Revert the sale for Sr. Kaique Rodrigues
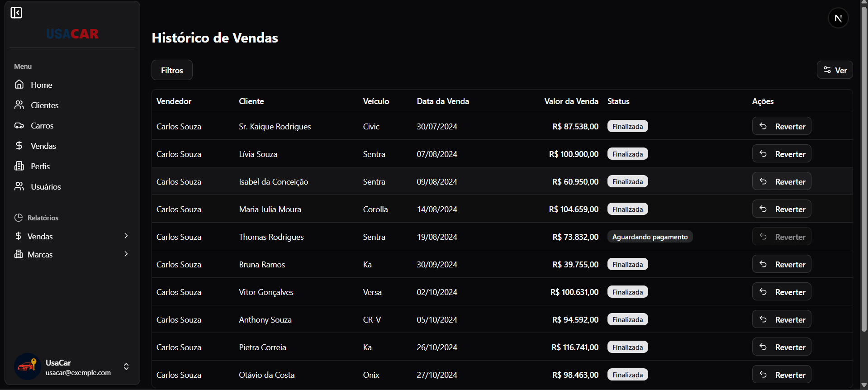Image resolution: width=868 pixels, height=390 pixels. pyautogui.click(x=781, y=126)
